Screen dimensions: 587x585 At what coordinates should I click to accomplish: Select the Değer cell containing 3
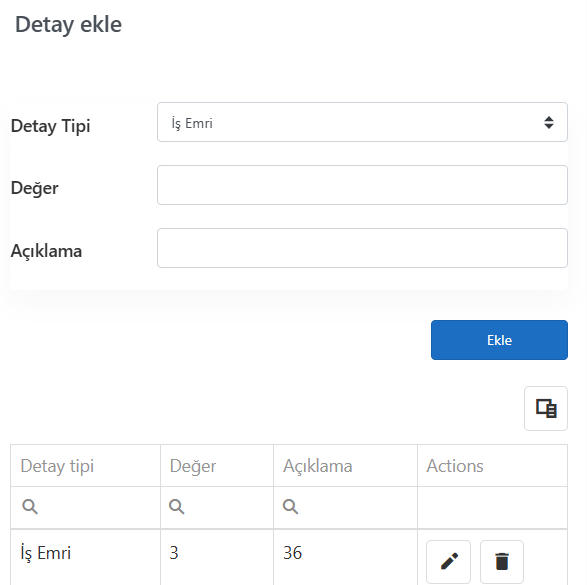(x=217, y=557)
